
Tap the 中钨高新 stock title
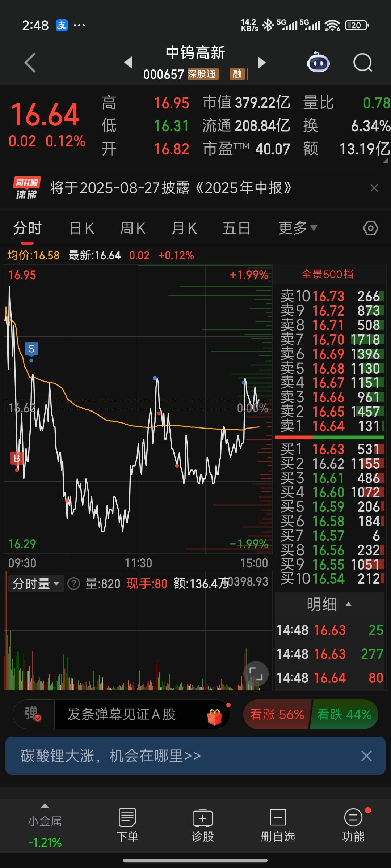(195, 53)
